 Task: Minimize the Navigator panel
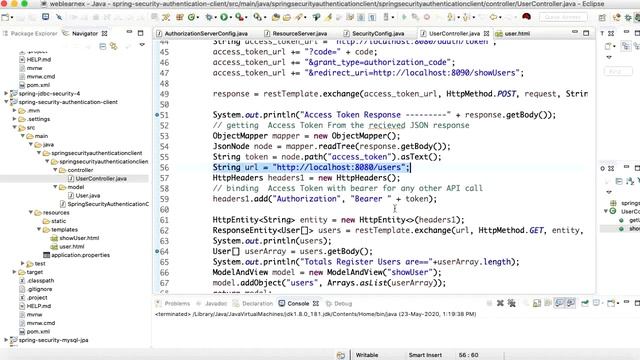129,32
